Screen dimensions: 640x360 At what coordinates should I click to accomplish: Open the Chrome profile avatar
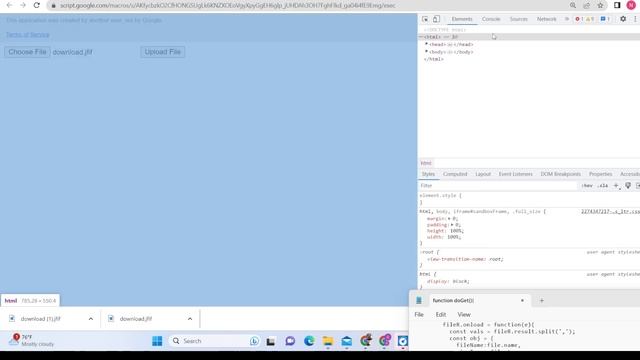pos(631,5)
